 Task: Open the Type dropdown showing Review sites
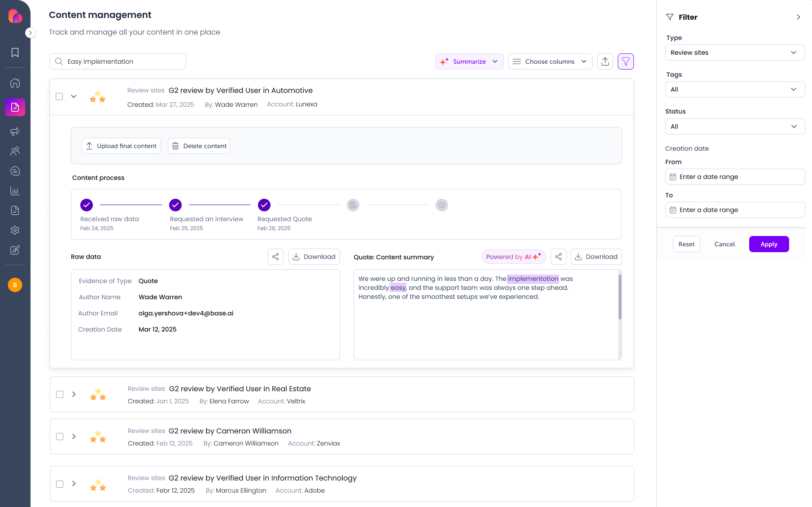tap(734, 52)
